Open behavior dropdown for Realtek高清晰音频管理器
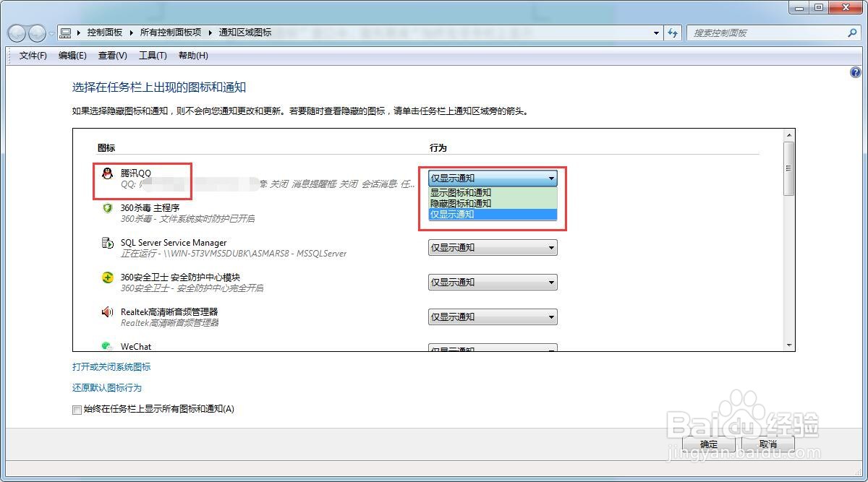Image resolution: width=868 pixels, height=482 pixels. (493, 317)
